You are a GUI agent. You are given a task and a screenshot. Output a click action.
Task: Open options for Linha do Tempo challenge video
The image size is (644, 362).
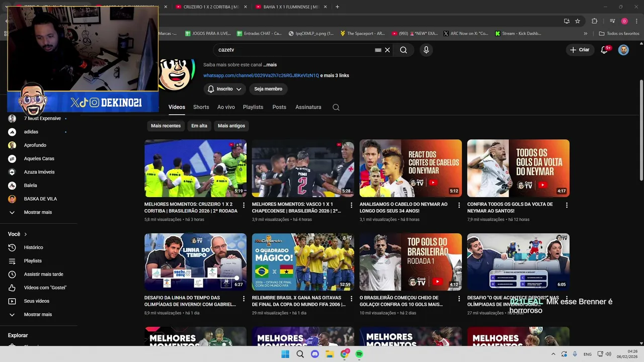244,299
